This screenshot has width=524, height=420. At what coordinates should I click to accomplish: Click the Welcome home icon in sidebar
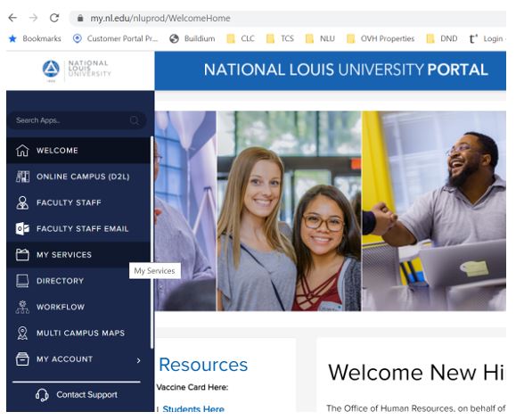point(22,151)
